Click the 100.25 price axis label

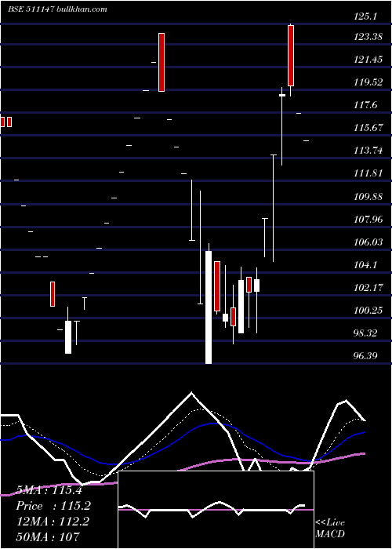368,311
